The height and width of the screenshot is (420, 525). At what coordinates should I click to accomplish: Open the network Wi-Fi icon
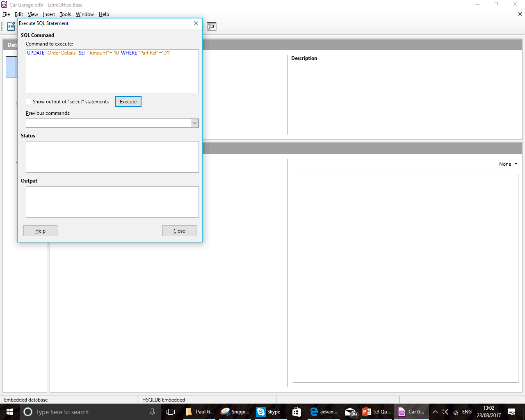click(456, 412)
